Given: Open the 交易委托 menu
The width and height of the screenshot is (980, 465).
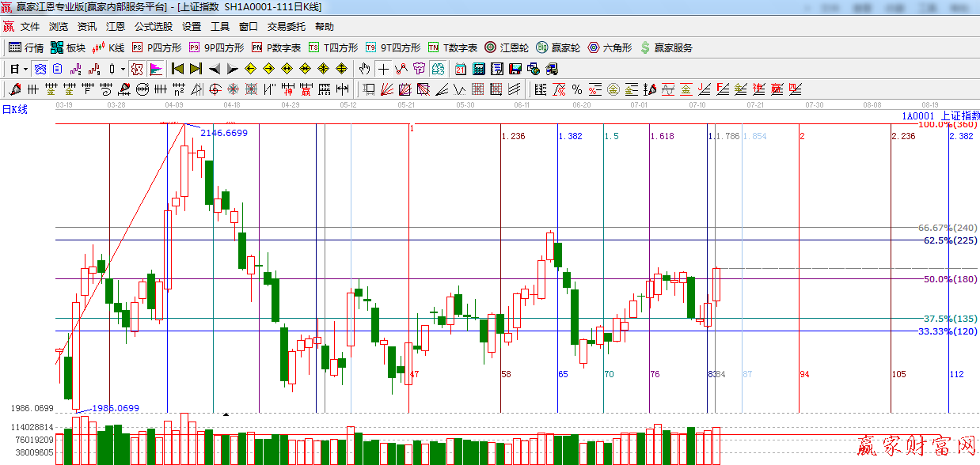Looking at the screenshot, I should pos(286,27).
